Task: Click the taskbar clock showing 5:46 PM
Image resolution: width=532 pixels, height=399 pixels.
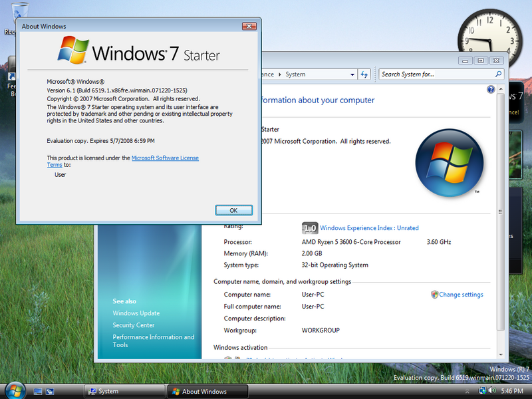Action: coord(511,391)
